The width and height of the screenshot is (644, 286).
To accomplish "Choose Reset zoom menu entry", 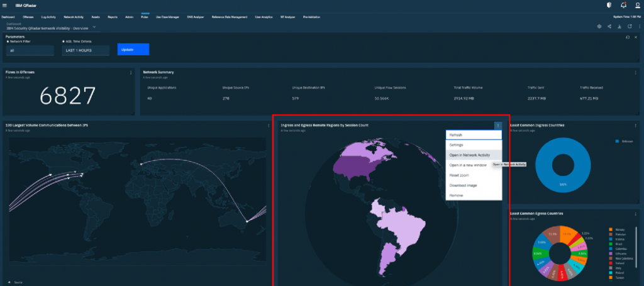I will [474, 175].
